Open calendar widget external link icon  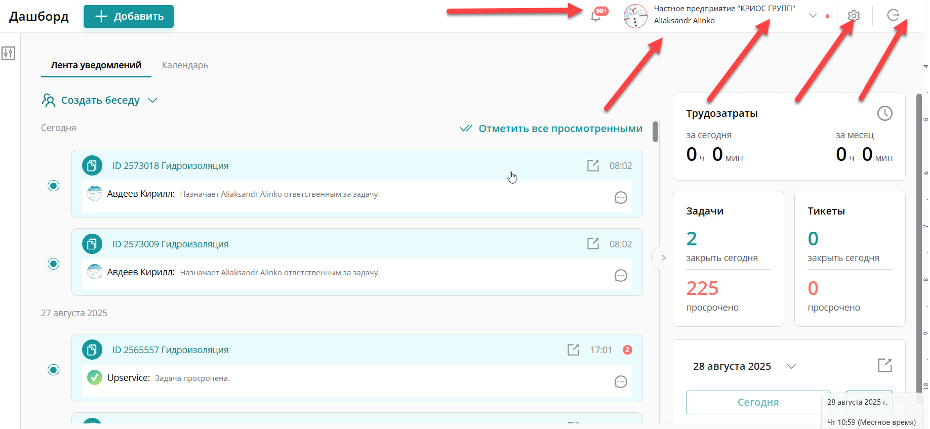click(x=884, y=366)
